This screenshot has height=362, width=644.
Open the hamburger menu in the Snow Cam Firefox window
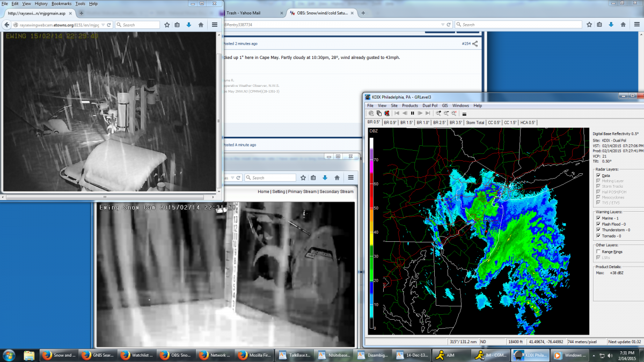click(x=351, y=178)
